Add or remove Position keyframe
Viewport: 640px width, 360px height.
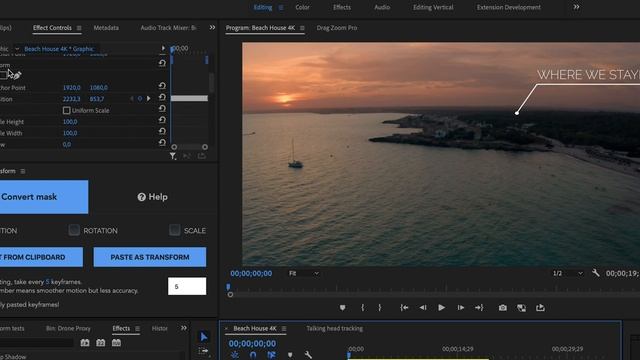[140, 99]
